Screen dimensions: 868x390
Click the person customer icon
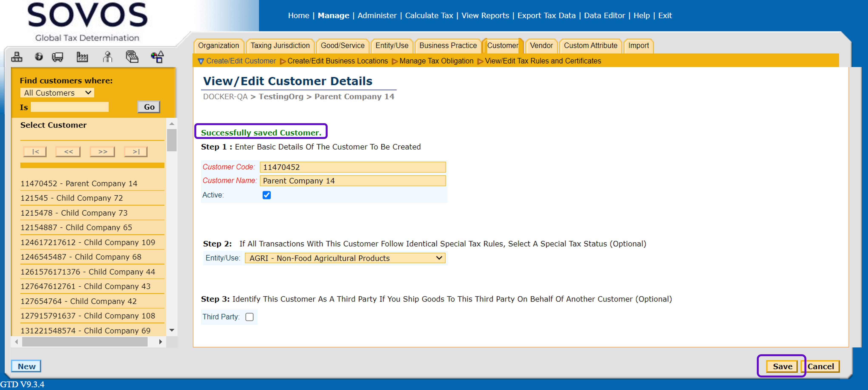[108, 57]
